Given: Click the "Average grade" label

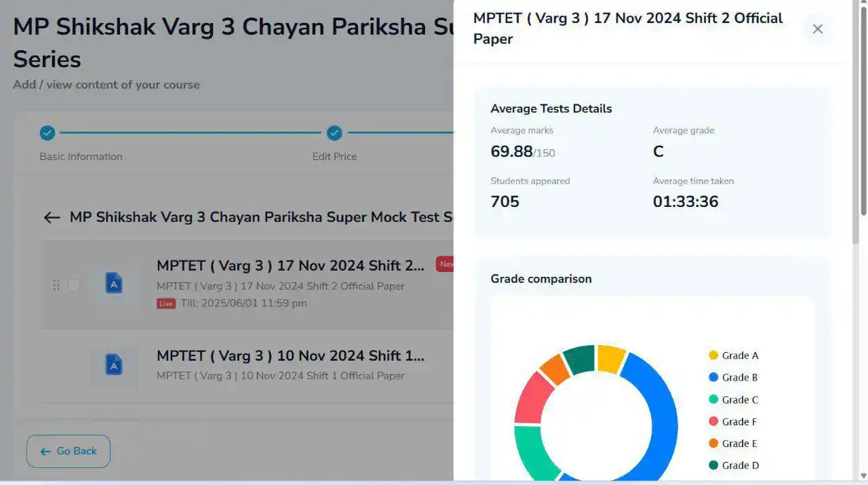Looking at the screenshot, I should click(684, 130).
